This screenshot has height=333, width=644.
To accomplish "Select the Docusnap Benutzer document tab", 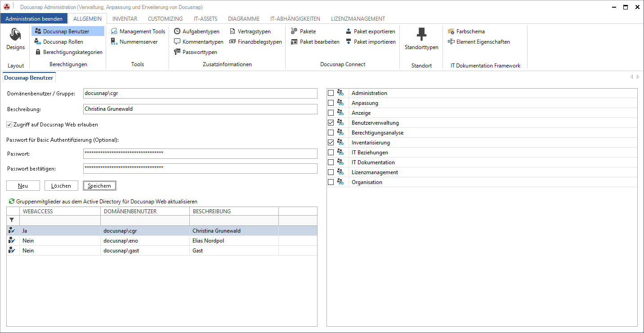I will [x=29, y=78].
